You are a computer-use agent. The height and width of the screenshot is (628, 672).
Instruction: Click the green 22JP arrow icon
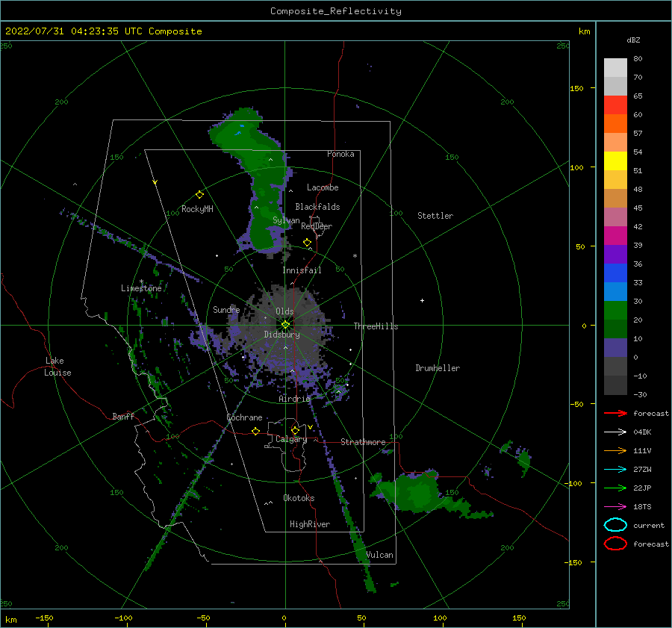[x=615, y=488]
